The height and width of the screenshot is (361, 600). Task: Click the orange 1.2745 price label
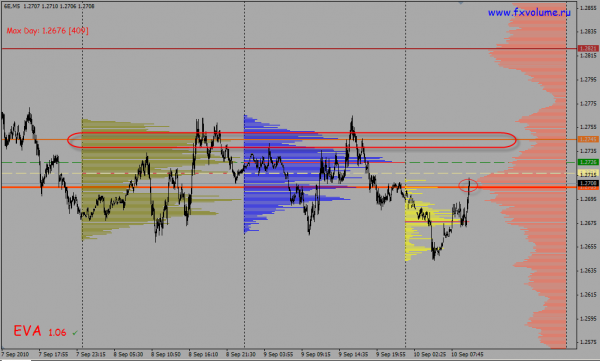(588, 139)
